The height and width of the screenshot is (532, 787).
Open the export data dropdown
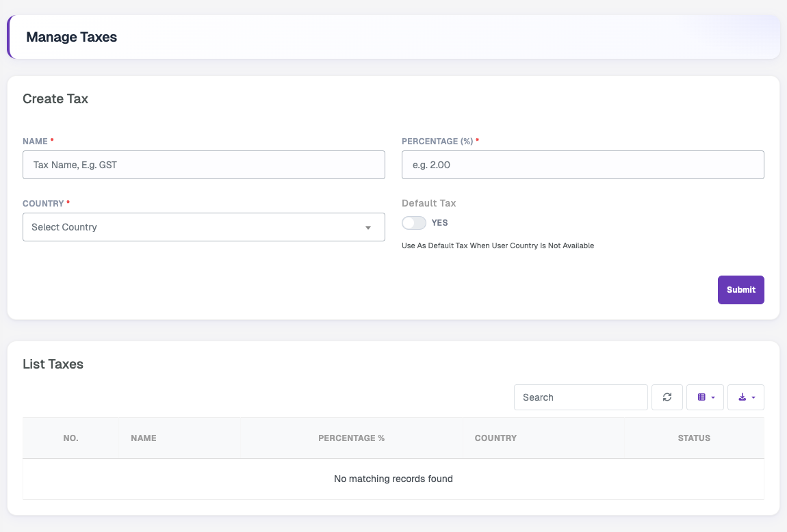(x=746, y=397)
